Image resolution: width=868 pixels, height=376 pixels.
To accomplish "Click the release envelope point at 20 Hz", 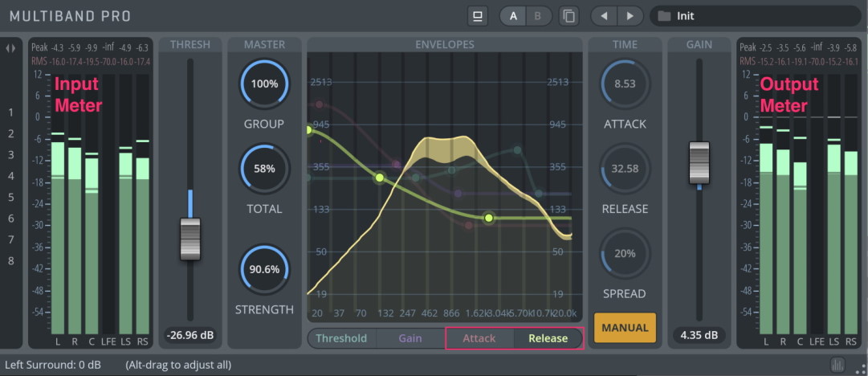I will tap(309, 130).
